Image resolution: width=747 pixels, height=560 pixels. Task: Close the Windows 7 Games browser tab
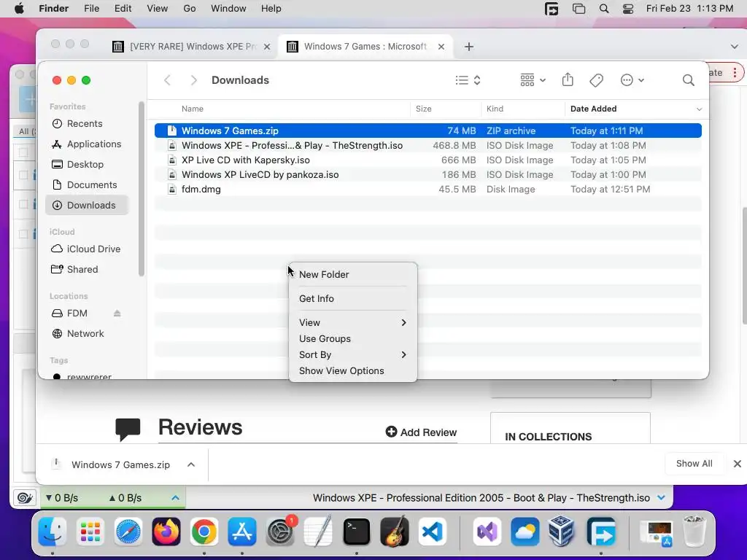pos(441,47)
